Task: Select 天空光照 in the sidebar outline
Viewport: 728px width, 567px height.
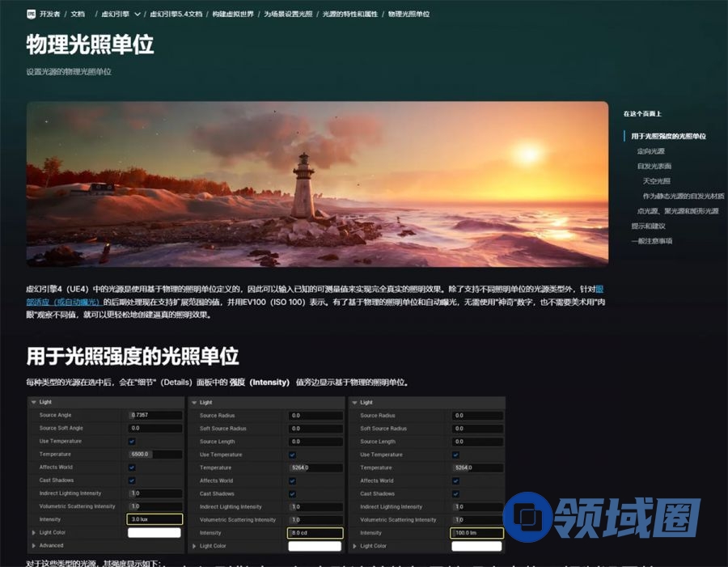Action: pyautogui.click(x=656, y=181)
